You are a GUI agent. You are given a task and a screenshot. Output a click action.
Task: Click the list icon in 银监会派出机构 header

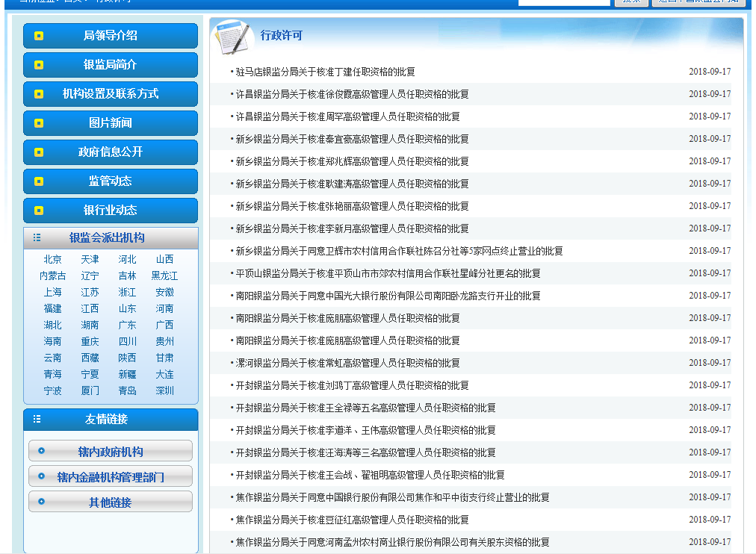[37, 238]
